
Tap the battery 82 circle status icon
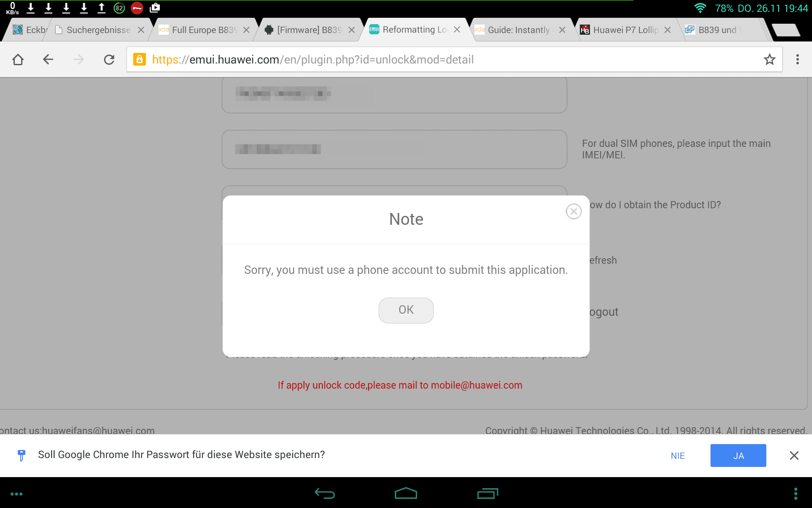[119, 8]
